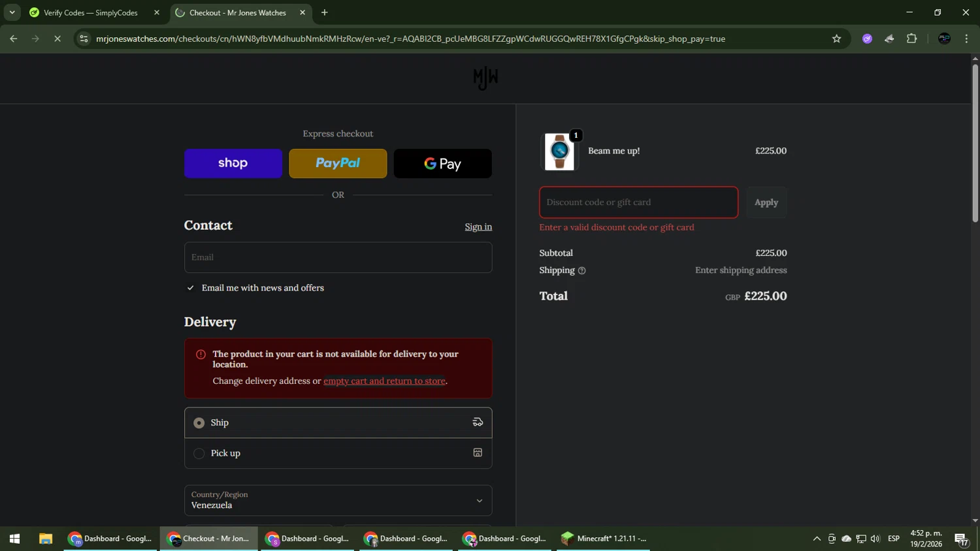
Task: Expand the Country/Region dropdown showing Venezuela
Action: coord(338,500)
